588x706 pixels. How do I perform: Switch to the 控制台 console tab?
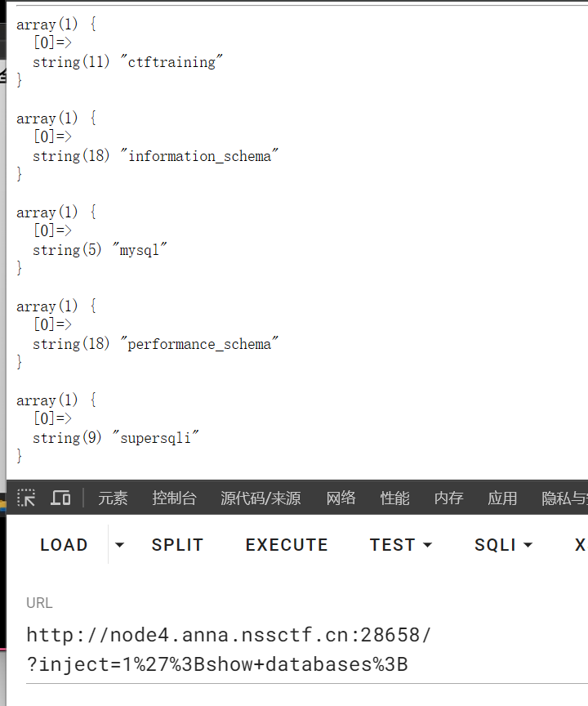coord(174,498)
